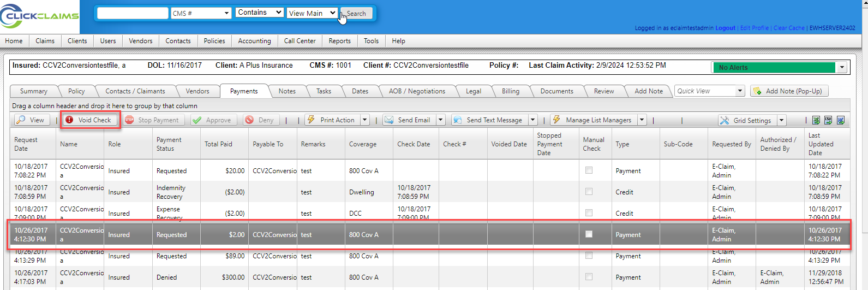This screenshot has height=290, width=868.
Task: Switch to the Summary tab
Action: point(34,91)
